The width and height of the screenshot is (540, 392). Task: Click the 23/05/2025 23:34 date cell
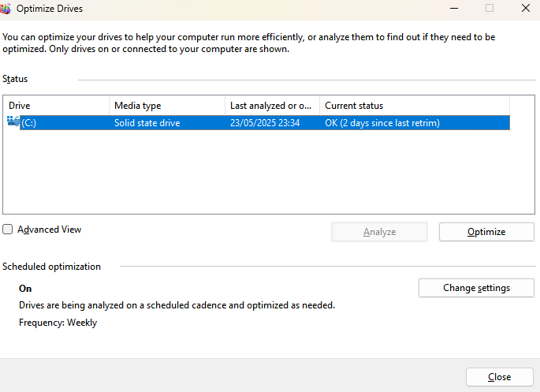(x=265, y=123)
